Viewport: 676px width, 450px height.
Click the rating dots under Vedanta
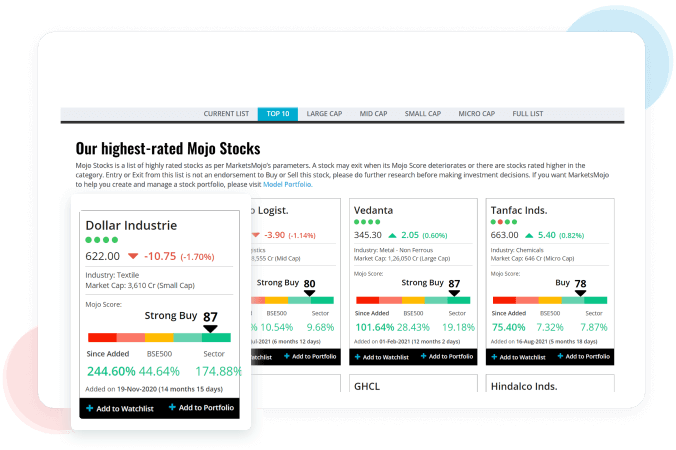(367, 222)
